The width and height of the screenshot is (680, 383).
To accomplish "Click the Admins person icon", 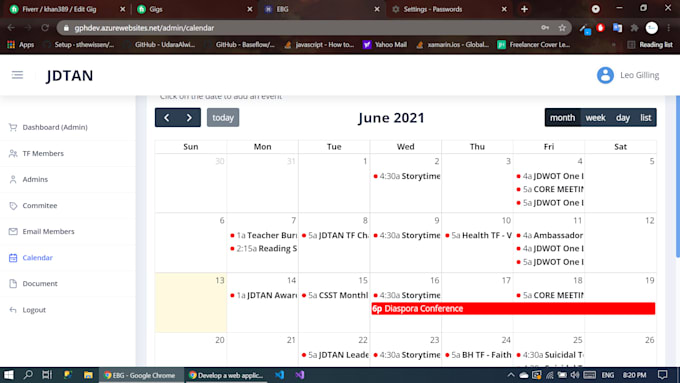I will coord(13,179).
